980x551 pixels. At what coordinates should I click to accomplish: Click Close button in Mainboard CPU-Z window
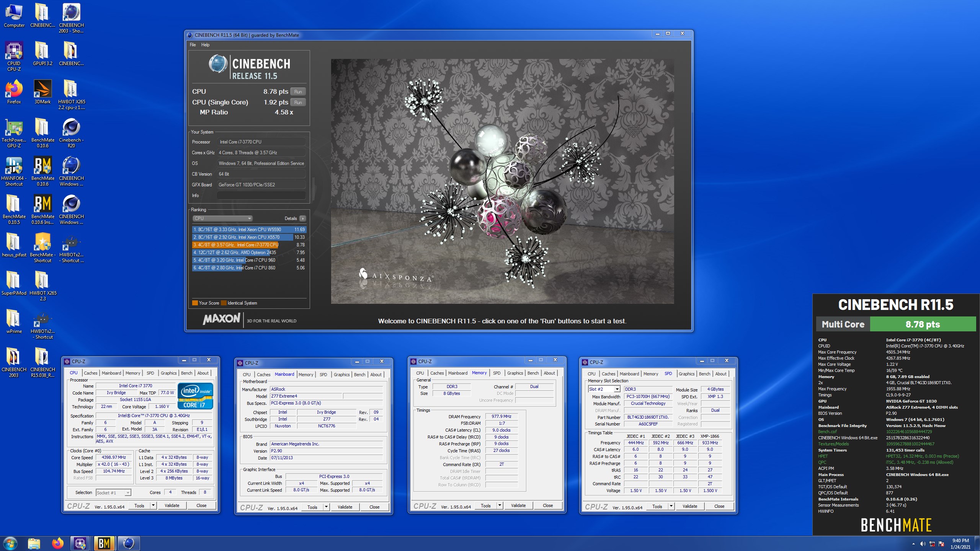pos(374,507)
